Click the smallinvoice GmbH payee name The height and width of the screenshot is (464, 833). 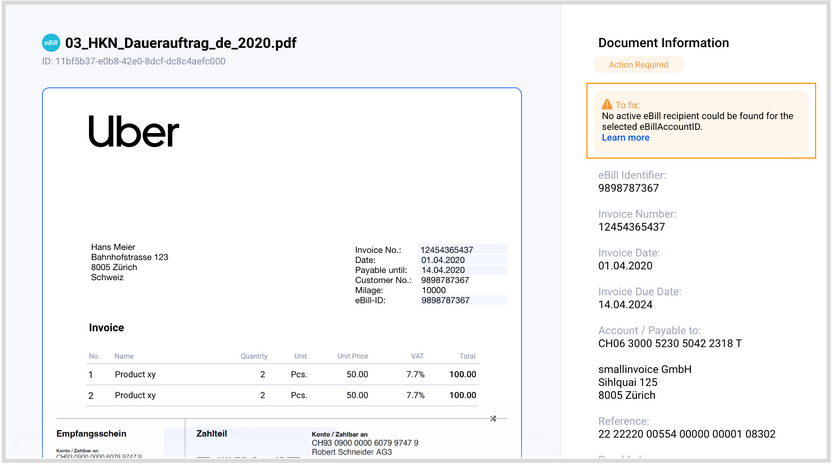645,369
